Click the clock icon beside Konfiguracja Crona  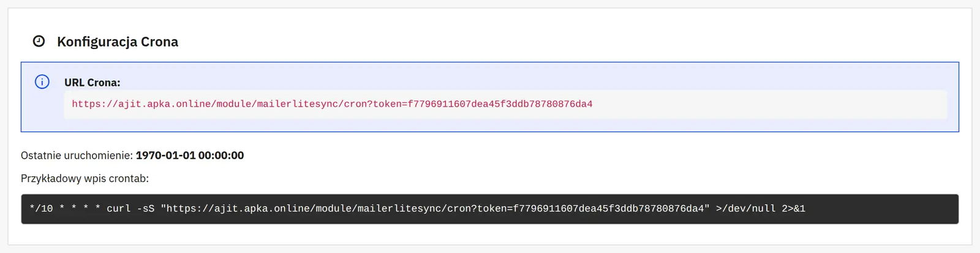click(39, 41)
